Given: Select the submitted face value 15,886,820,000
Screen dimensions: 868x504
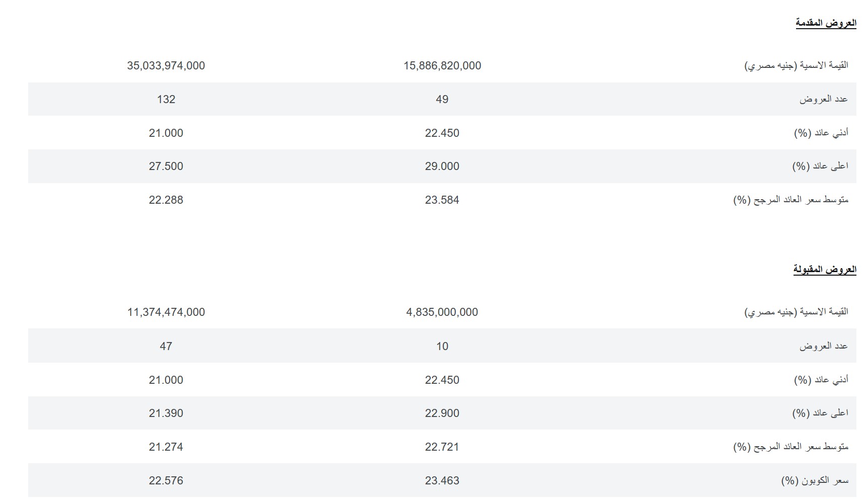Looking at the screenshot, I should pyautogui.click(x=442, y=66).
